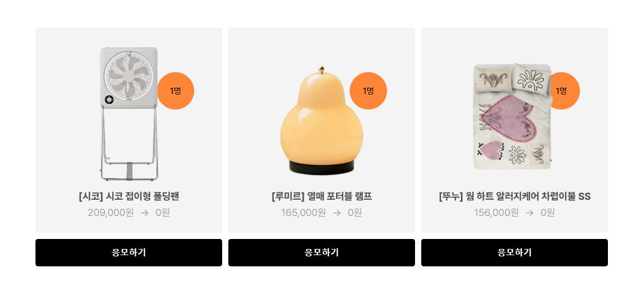Open the heart-pattern bedding product image
This screenshot has width=644, height=290.
512,116
